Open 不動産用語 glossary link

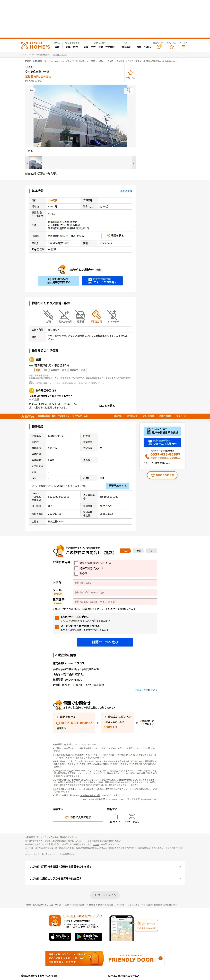(x=126, y=191)
